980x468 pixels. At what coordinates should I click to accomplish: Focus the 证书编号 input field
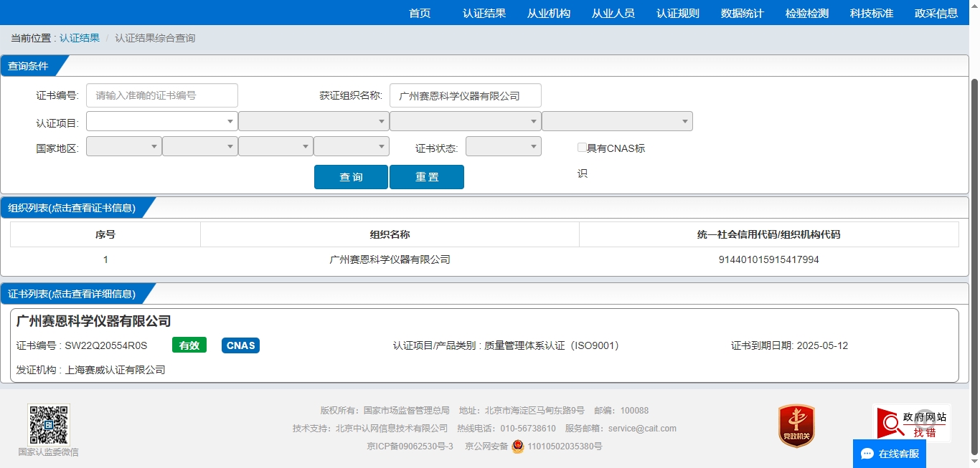pyautogui.click(x=162, y=95)
